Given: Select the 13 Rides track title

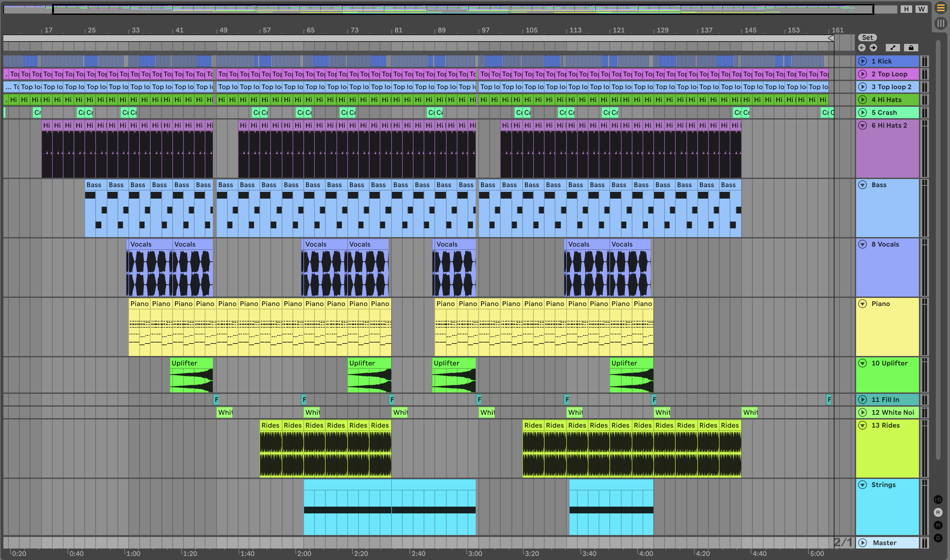Looking at the screenshot, I should (x=885, y=425).
